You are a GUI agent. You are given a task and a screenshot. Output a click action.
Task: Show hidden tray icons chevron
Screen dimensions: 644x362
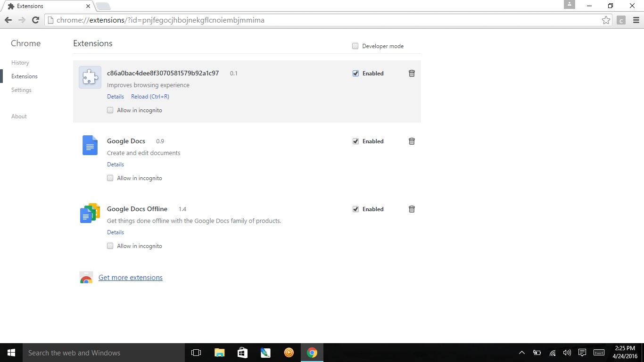click(522, 353)
